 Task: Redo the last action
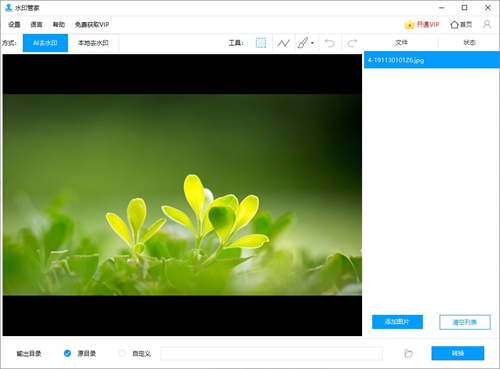352,43
